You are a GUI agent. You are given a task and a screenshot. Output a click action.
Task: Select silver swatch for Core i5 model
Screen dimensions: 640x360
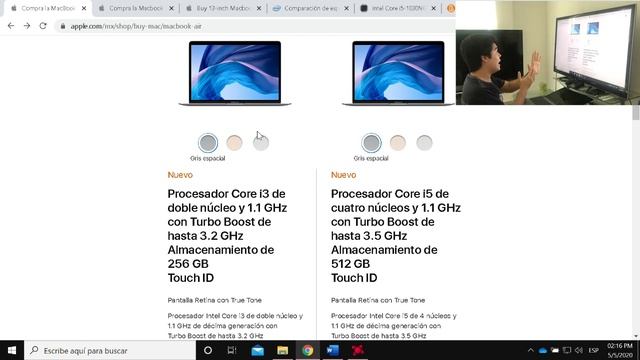pyautogui.click(x=424, y=143)
